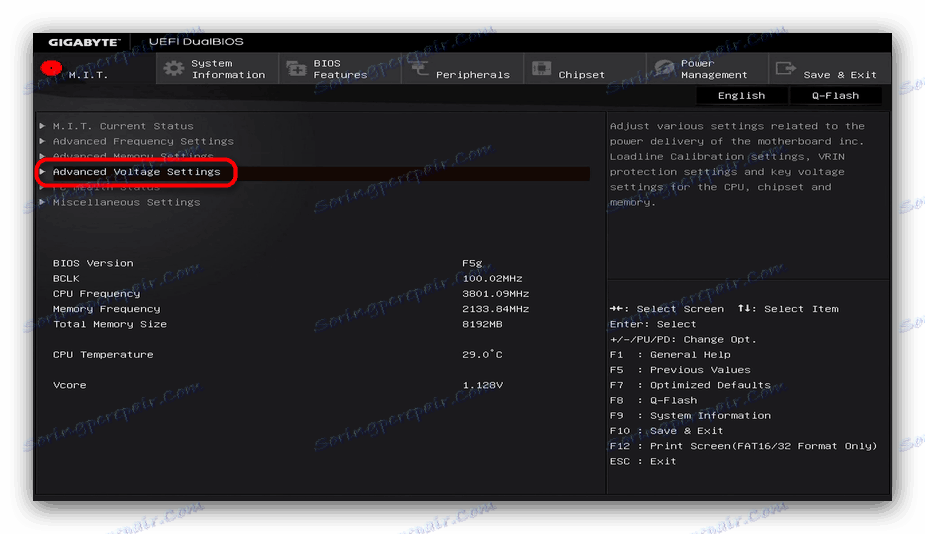Click the F10 Save & Exit help line
925x534 pixels.
click(x=667, y=431)
